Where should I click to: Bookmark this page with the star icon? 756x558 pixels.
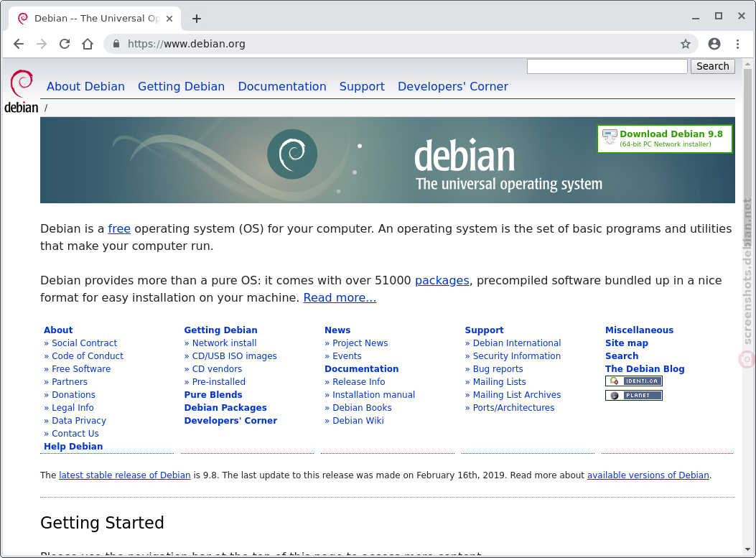(x=685, y=44)
